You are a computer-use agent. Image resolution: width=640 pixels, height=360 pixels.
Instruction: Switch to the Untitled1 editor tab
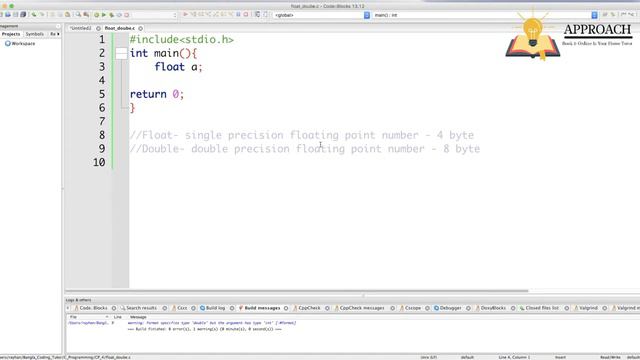81,28
